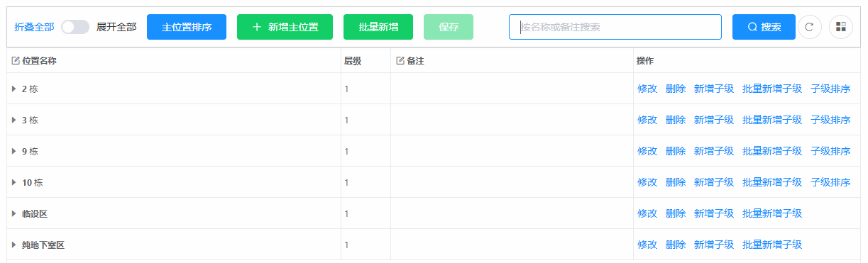Click 新增子级 in the 3 栋 row

(x=714, y=120)
